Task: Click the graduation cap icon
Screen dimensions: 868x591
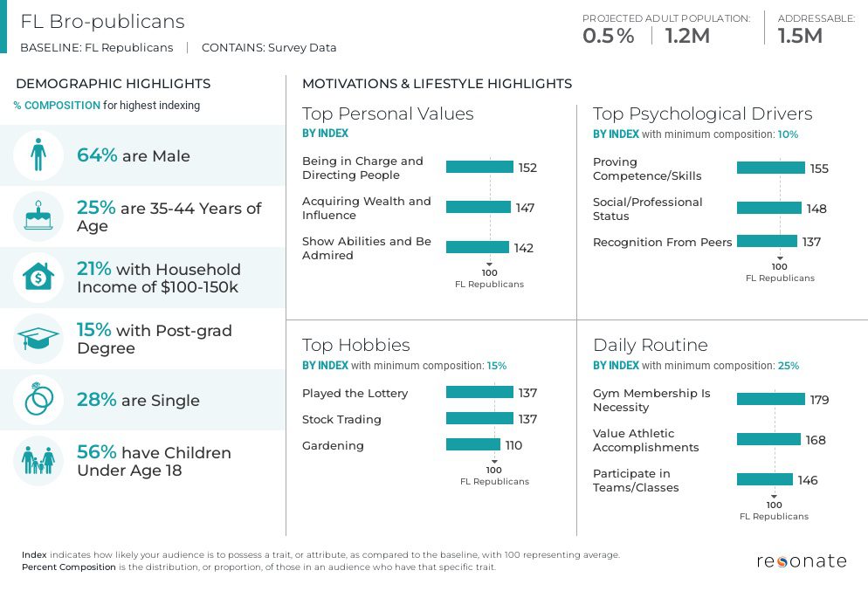Action: [x=38, y=338]
